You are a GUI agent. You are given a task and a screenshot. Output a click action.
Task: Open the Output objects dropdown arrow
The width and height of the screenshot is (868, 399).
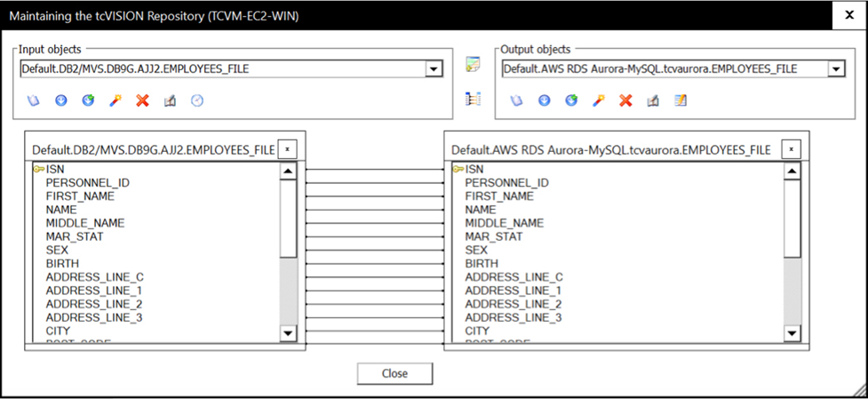pos(834,69)
